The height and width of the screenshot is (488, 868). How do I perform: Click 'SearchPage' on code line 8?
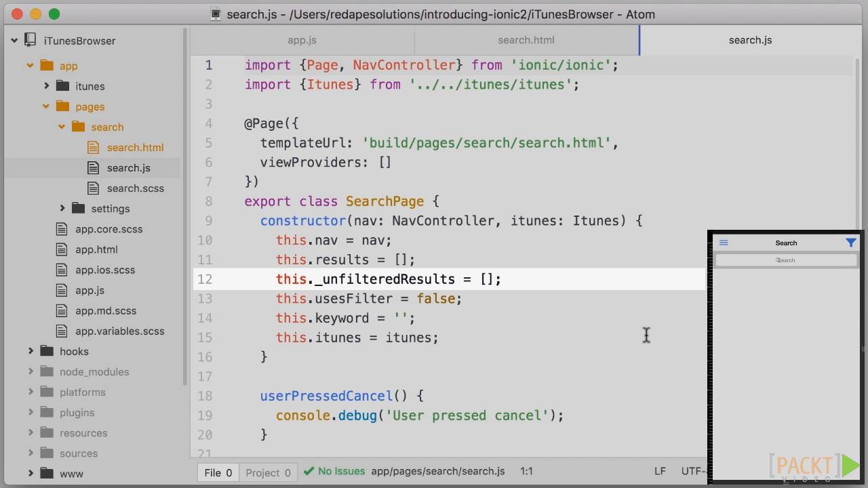pyautogui.click(x=384, y=201)
